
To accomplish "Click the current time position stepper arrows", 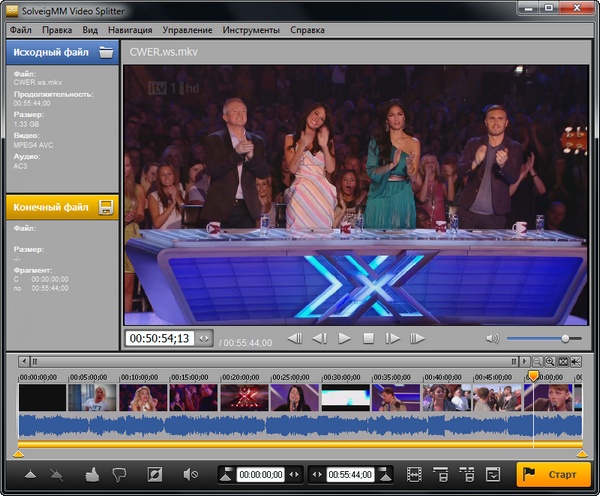I will click(204, 339).
